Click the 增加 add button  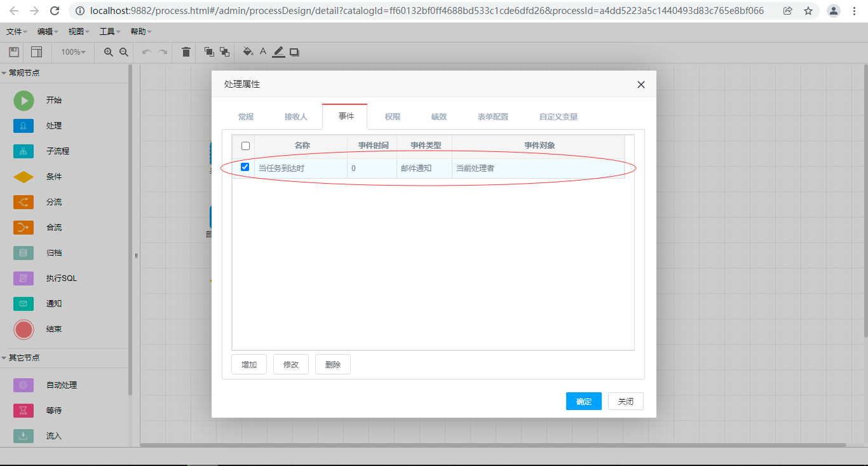[249, 365]
